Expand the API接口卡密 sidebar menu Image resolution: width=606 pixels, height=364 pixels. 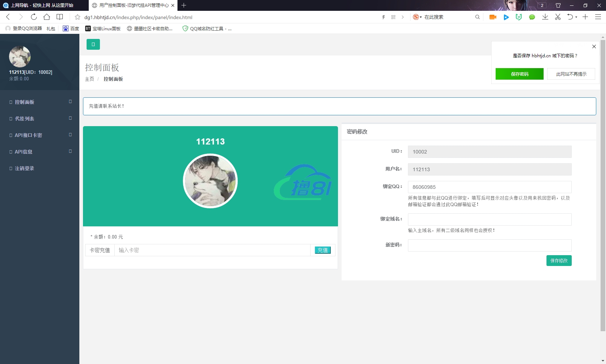[x=40, y=135]
